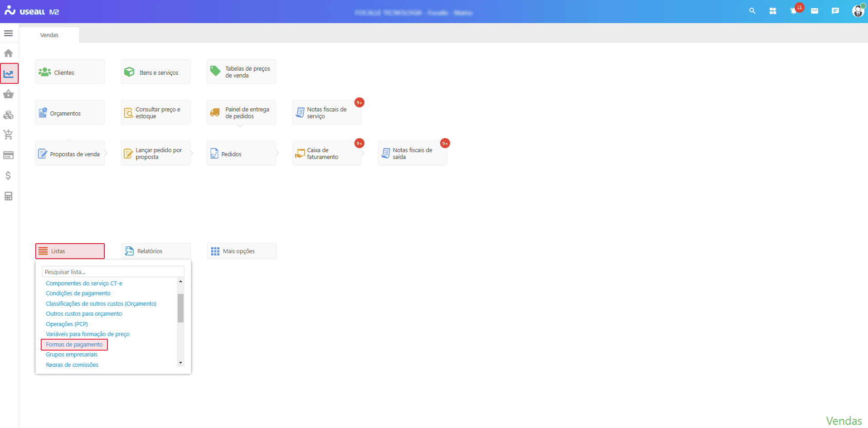The height and width of the screenshot is (428, 868).
Task: Select Formas de pagamento list item
Action: pos(74,345)
